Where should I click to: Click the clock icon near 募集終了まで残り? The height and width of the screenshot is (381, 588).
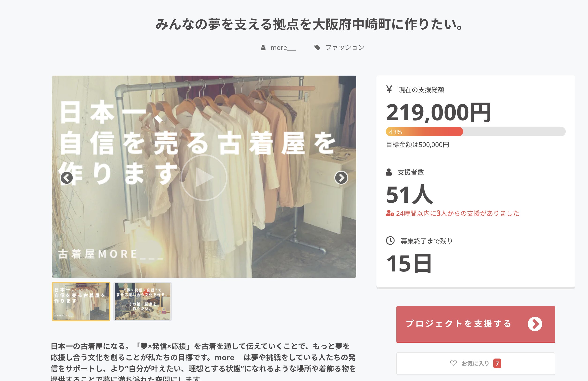(390, 241)
